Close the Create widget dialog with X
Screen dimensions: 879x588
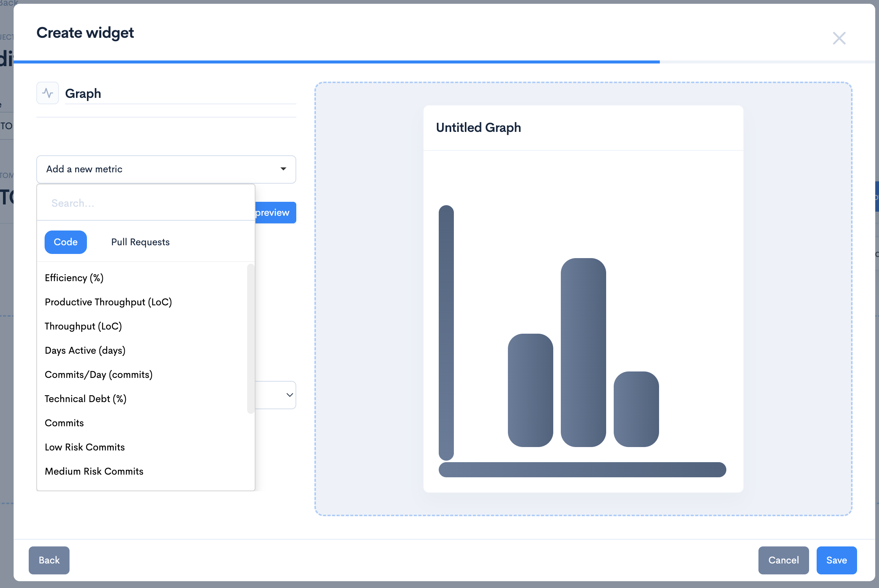pos(839,38)
